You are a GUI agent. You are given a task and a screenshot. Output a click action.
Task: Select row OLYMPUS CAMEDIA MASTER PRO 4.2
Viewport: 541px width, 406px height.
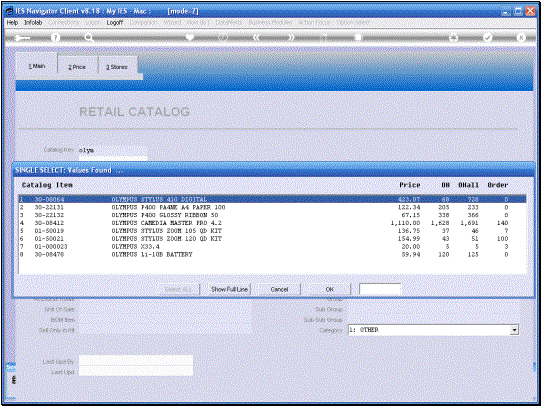272,223
